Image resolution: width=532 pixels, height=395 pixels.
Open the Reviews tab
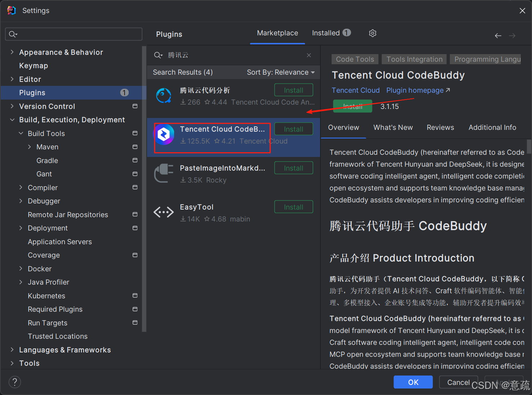[440, 128]
